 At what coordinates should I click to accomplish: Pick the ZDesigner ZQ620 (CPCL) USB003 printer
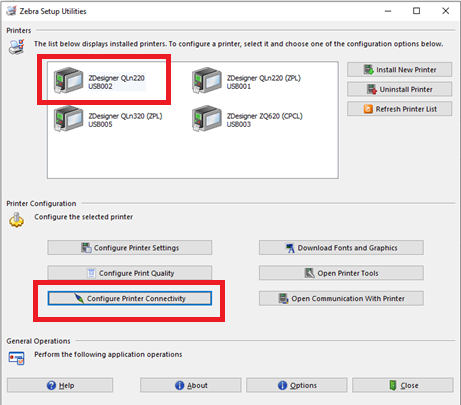pyautogui.click(x=247, y=119)
